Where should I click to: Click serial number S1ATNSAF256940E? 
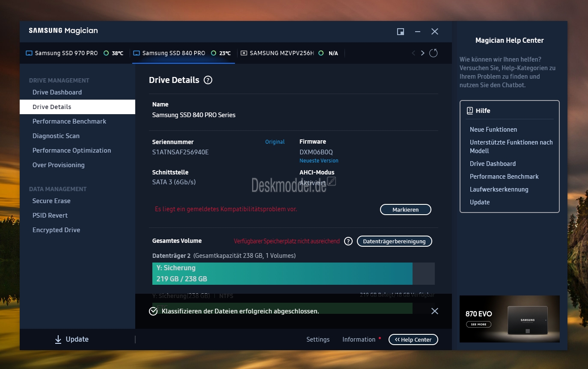pos(181,152)
